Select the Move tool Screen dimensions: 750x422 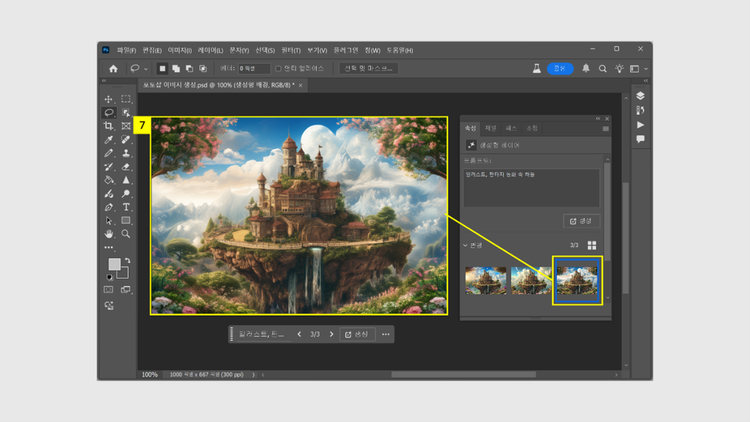pyautogui.click(x=109, y=99)
